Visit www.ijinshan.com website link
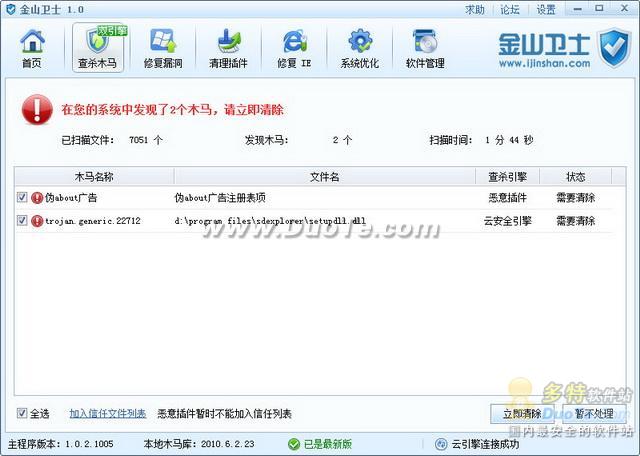Viewport: 640px width, 456px height. (544, 64)
